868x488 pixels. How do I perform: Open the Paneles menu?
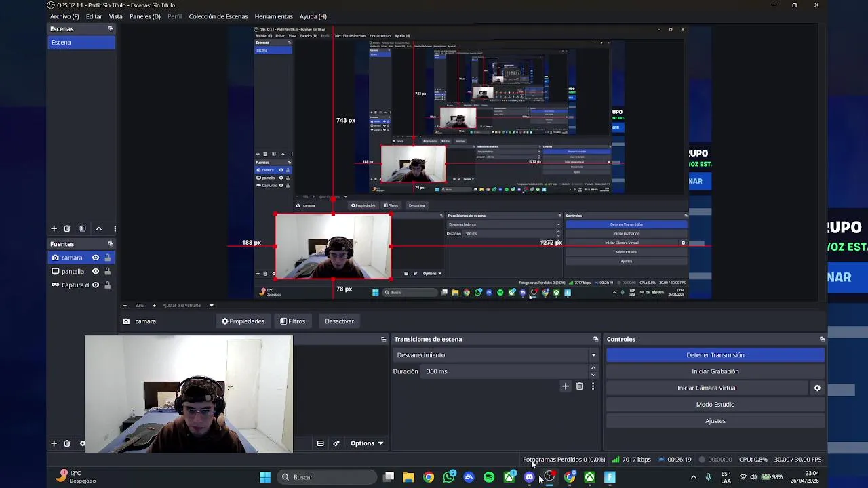pos(144,16)
